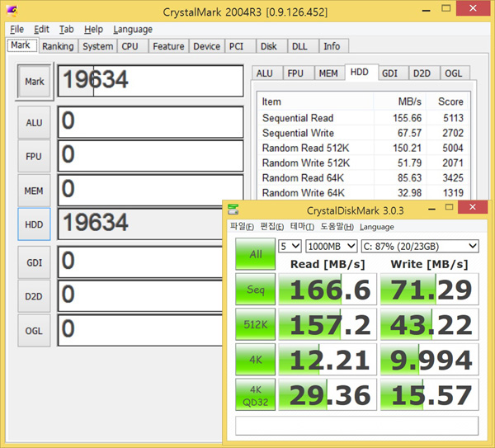This screenshot has height=448, width=495.
Task: Open the 파일(F) menu in CrystalDiskMark
Action: click(x=242, y=227)
